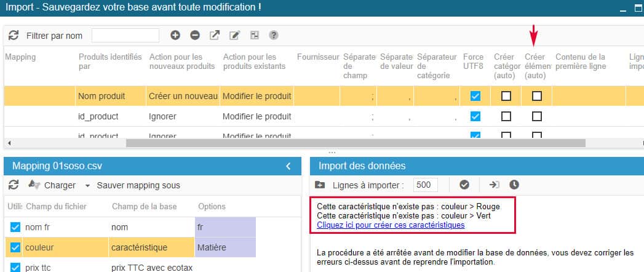Viewport: 644px width, 272px height.
Task: Click the plus icon to add import
Action: coord(175,36)
